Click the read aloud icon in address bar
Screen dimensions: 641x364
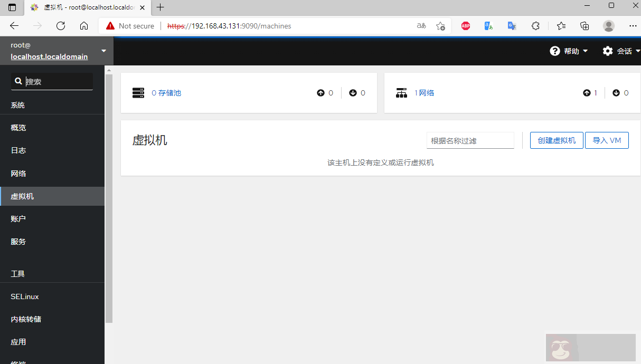[421, 26]
